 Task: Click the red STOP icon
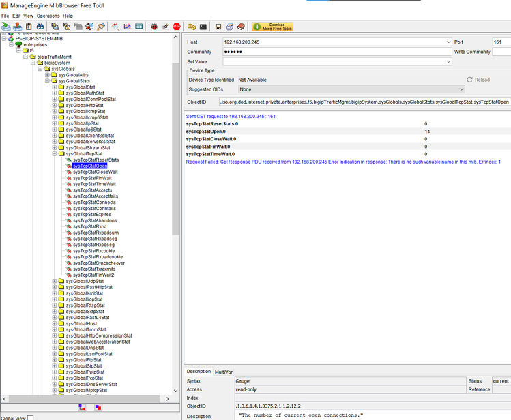[177, 27]
